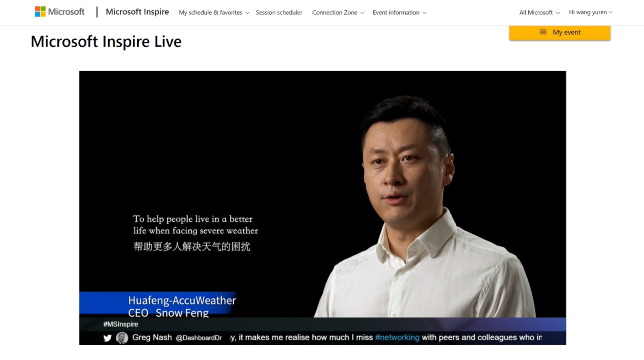This screenshot has width=644, height=360.
Task: Expand the Connection Zone menu
Action: click(338, 12)
